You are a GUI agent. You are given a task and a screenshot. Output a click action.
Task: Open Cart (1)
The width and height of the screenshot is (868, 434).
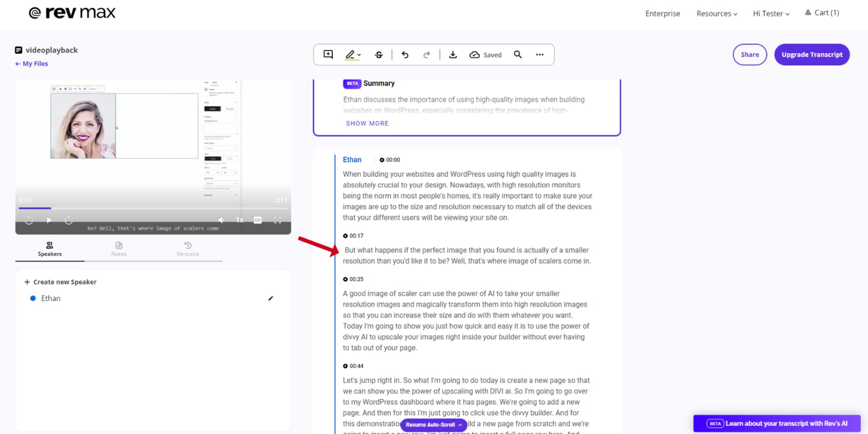[822, 13]
